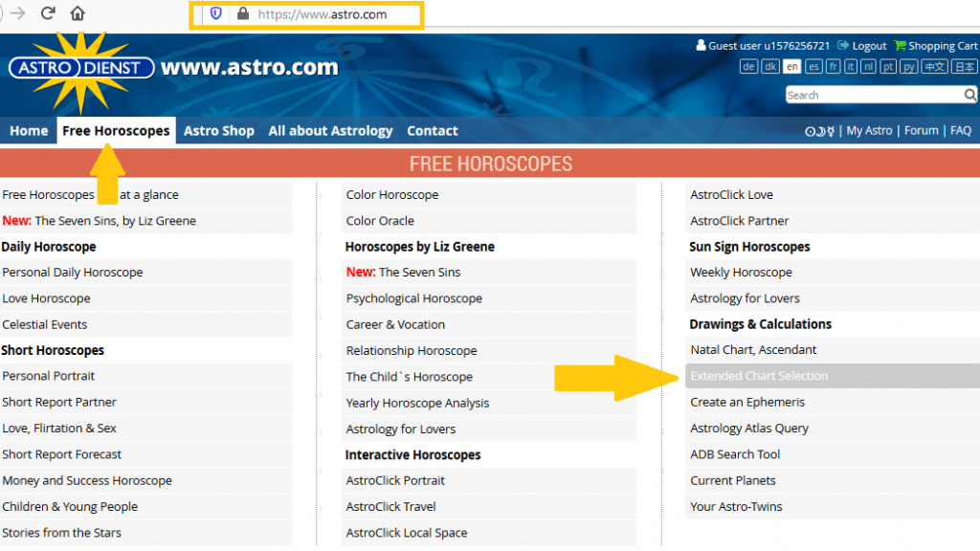Image resolution: width=980 pixels, height=551 pixels.
Task: Submit search with magnifier icon
Action: point(970,95)
